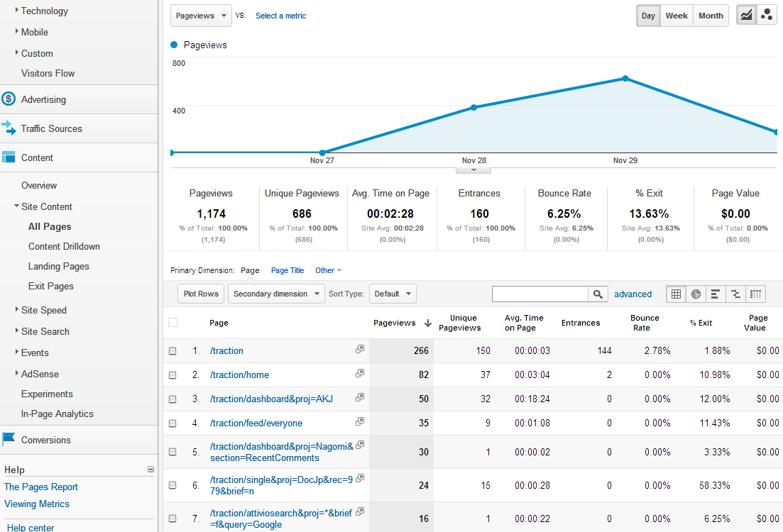Show the chart by Day
783x532 pixels.
pyautogui.click(x=648, y=16)
